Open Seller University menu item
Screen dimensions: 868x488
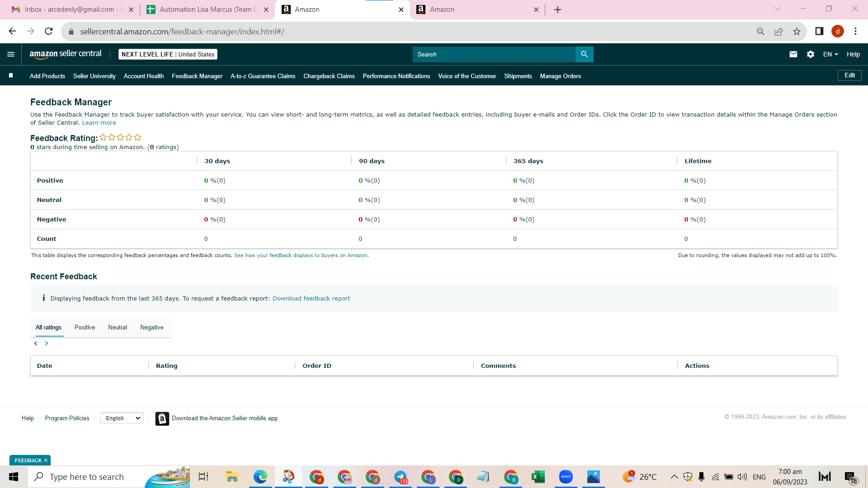pyautogui.click(x=94, y=76)
